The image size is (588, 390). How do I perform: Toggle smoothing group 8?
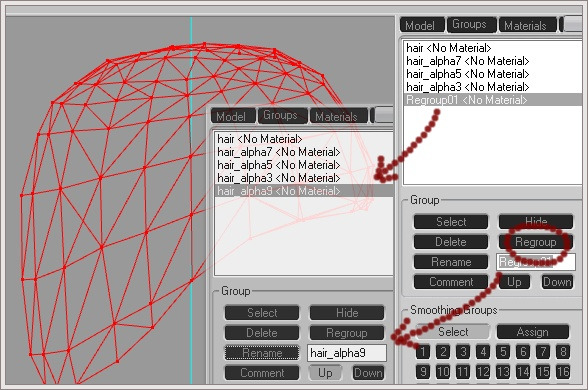pyautogui.click(x=563, y=352)
